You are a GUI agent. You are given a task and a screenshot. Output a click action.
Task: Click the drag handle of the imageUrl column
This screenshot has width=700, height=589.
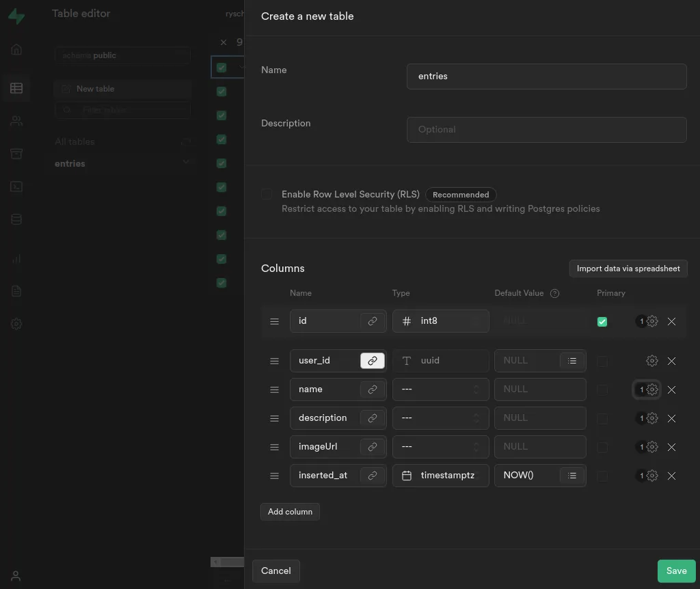(275, 447)
